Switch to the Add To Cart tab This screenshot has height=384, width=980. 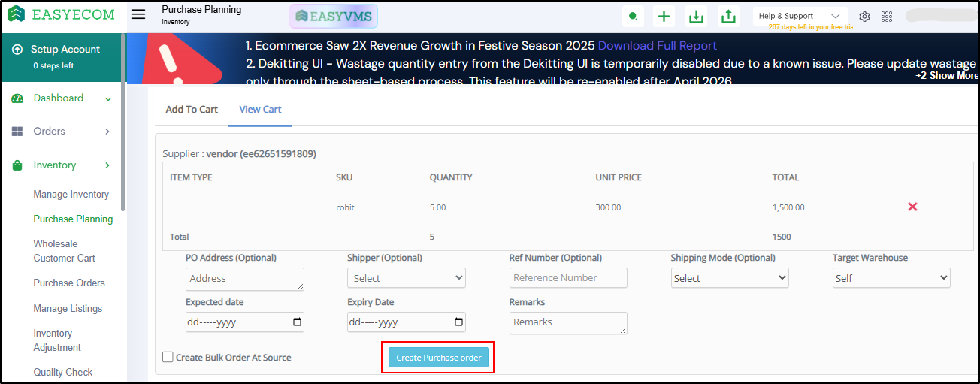pos(192,110)
